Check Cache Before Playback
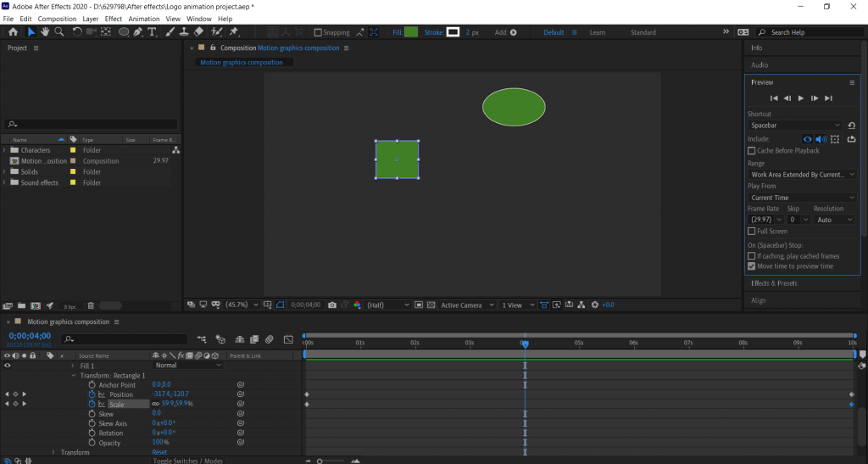The width and height of the screenshot is (868, 464). pos(752,151)
